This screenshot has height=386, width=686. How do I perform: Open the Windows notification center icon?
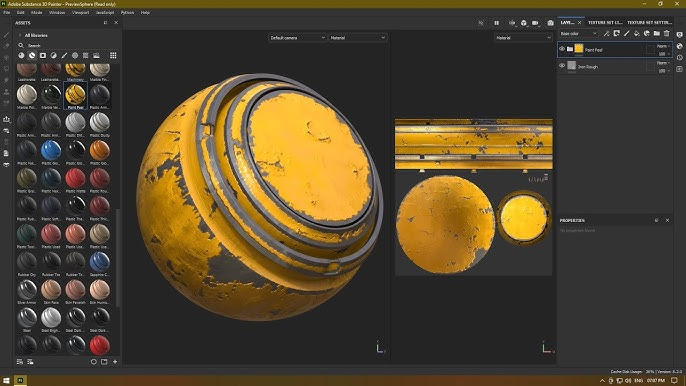pos(675,381)
